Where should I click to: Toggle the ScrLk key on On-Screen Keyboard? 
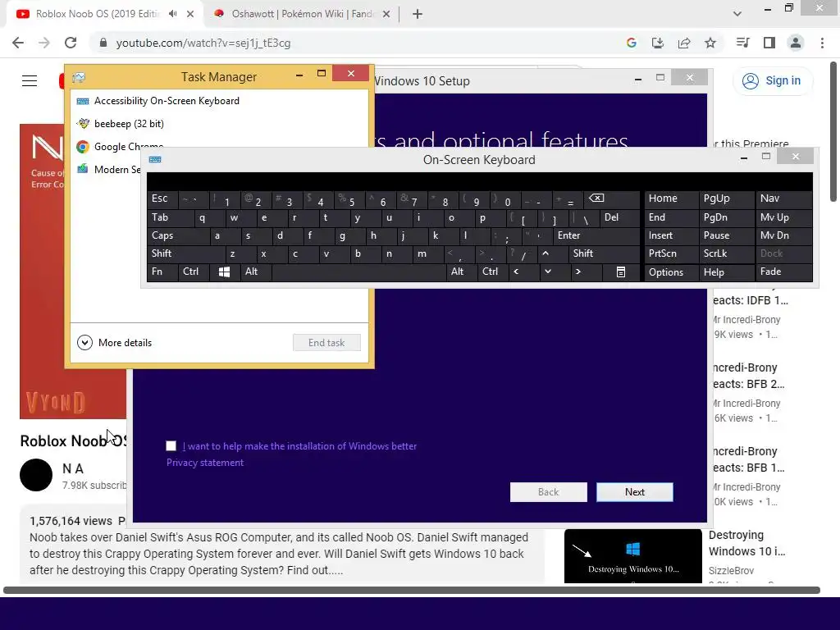click(x=726, y=253)
